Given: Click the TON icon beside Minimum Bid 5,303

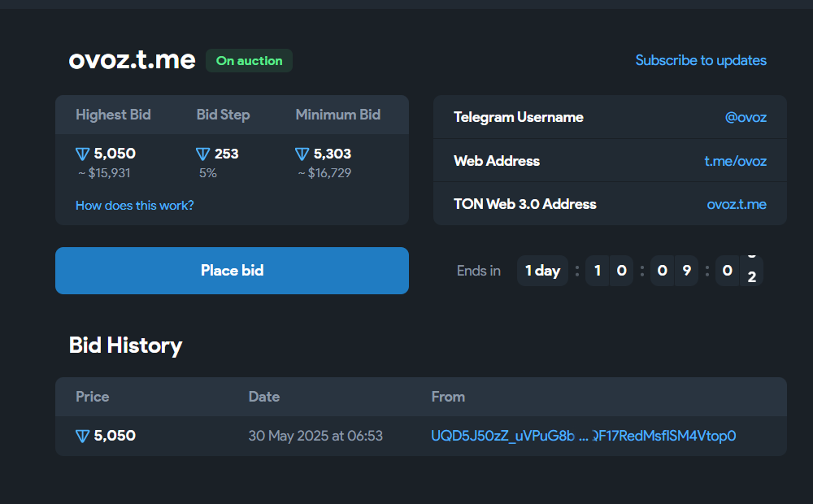Looking at the screenshot, I should 302,154.
